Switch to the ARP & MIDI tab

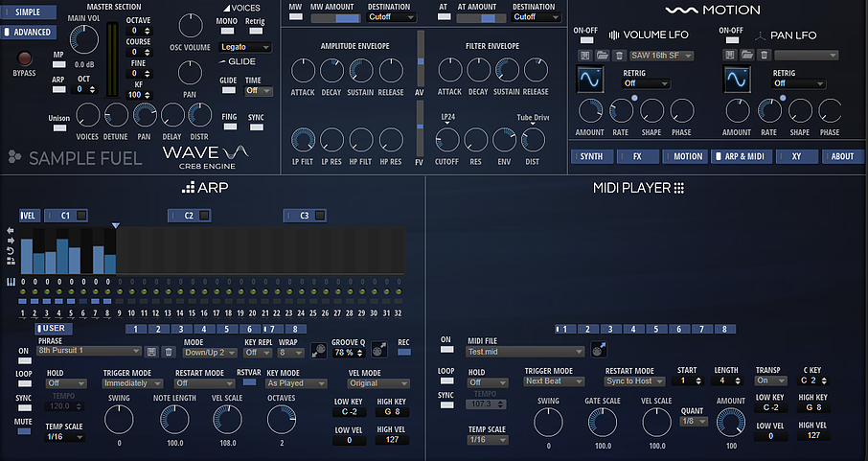[x=742, y=157]
